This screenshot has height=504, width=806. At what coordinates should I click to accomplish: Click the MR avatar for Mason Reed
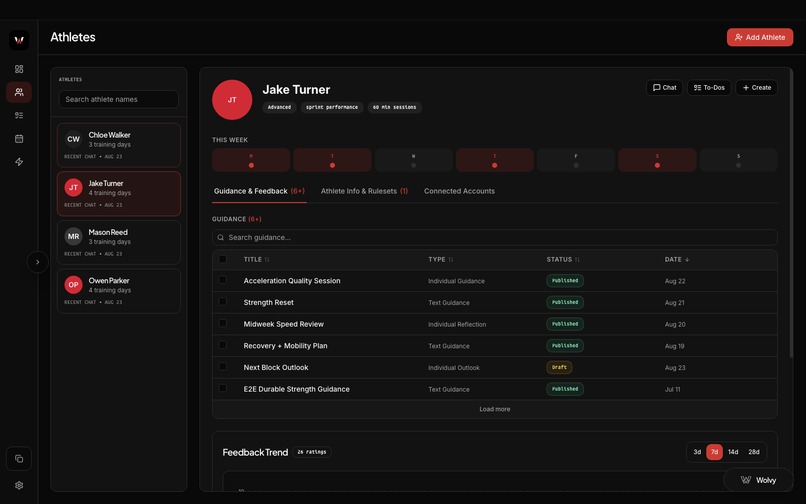(74, 236)
